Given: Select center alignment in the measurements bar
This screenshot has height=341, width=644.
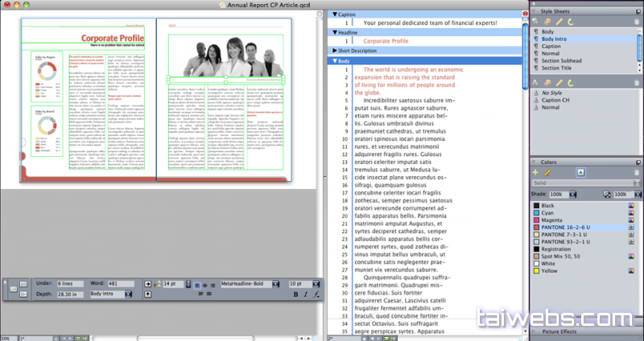Looking at the screenshot, I should tap(205, 285).
